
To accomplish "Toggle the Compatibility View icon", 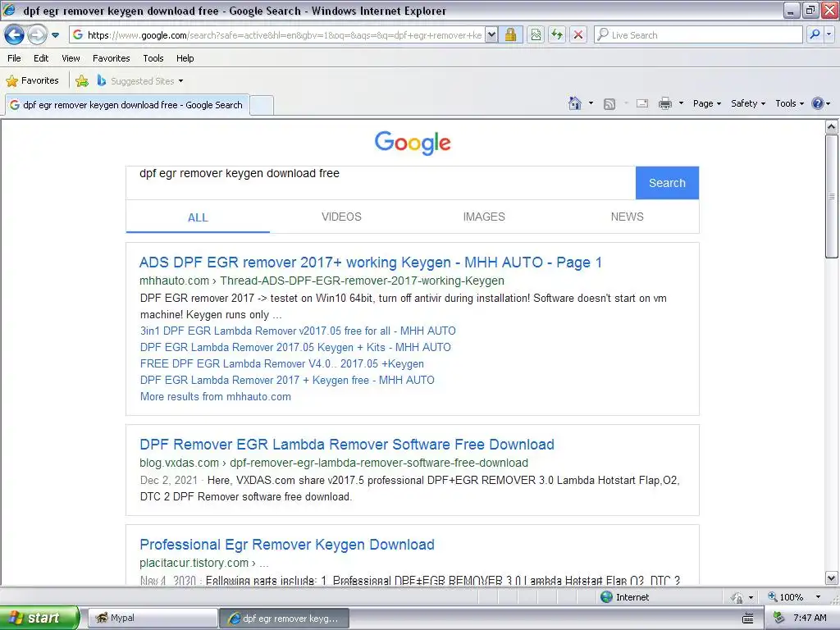I will (536, 35).
